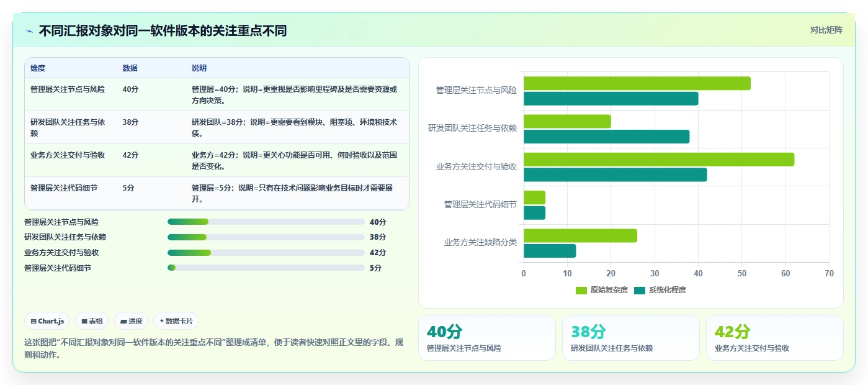Click the 数据卡片 chip label
The height and width of the screenshot is (385, 868).
(x=179, y=321)
